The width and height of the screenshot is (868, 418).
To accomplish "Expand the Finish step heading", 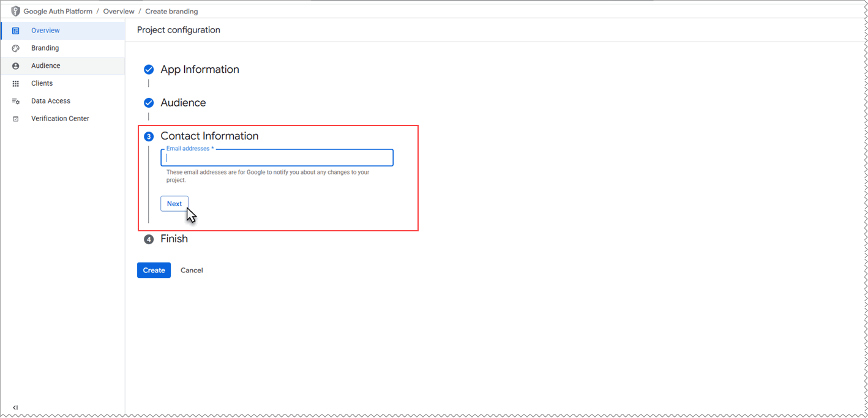I will pyautogui.click(x=174, y=239).
